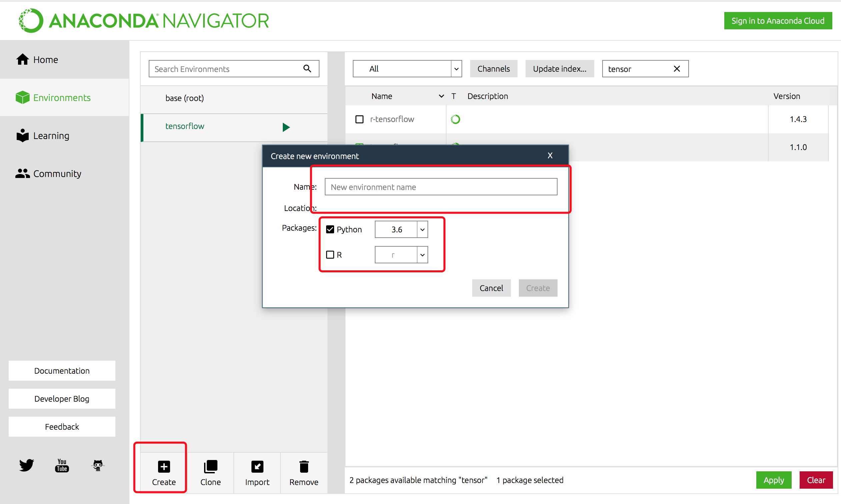Image resolution: width=841 pixels, height=504 pixels.
Task: Open the Feedback link
Action: pos(62,427)
